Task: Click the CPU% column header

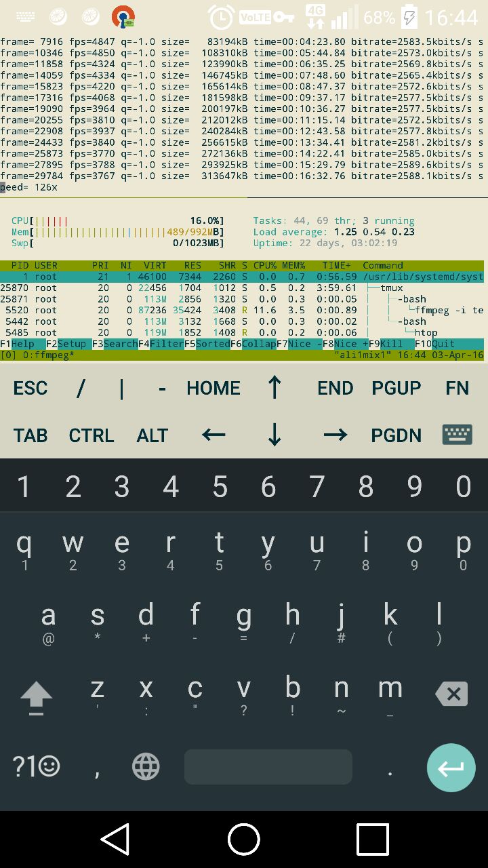Action: [x=265, y=265]
